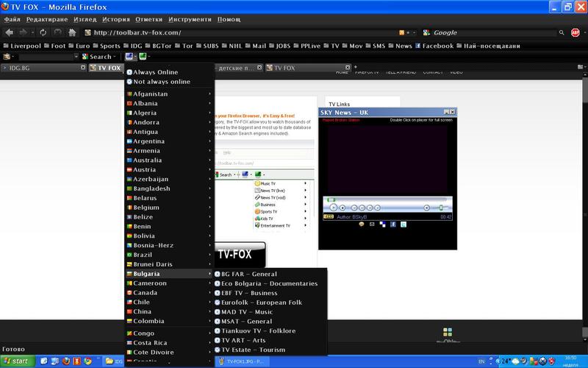
Task: Stop the SKY News player
Action: pos(343,208)
